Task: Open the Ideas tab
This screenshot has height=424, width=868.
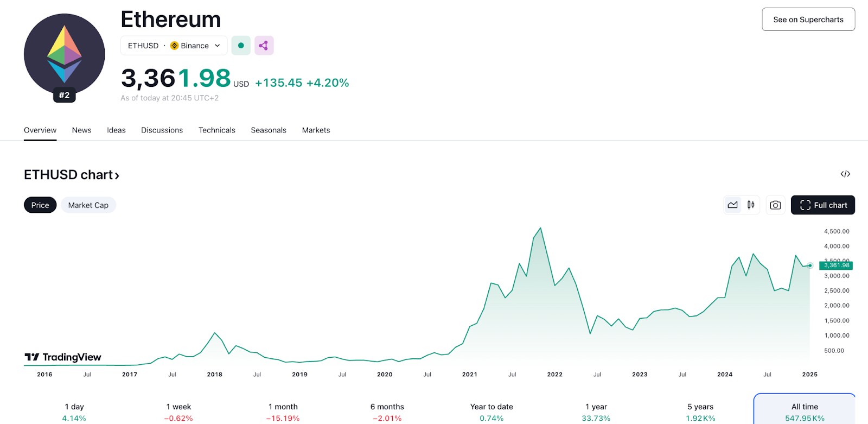Action: pos(116,130)
